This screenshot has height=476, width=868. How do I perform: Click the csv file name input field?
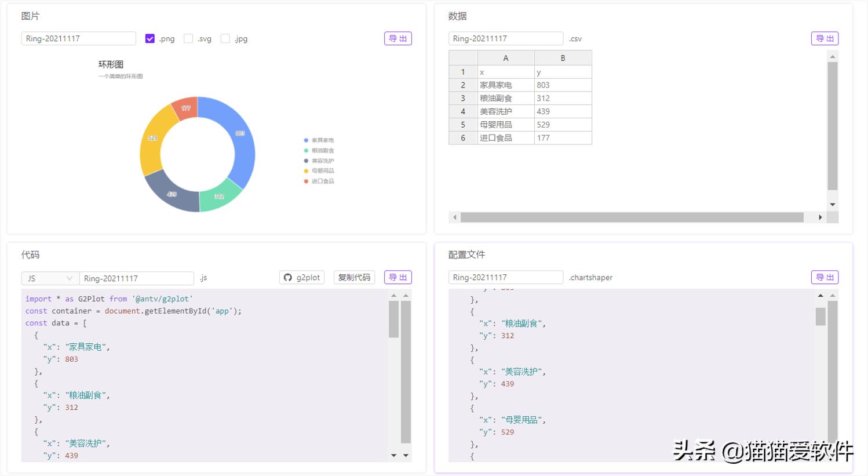(x=505, y=39)
